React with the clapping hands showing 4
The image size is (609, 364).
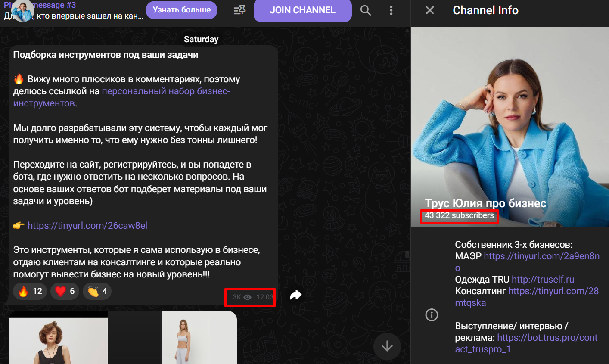pyautogui.click(x=97, y=291)
